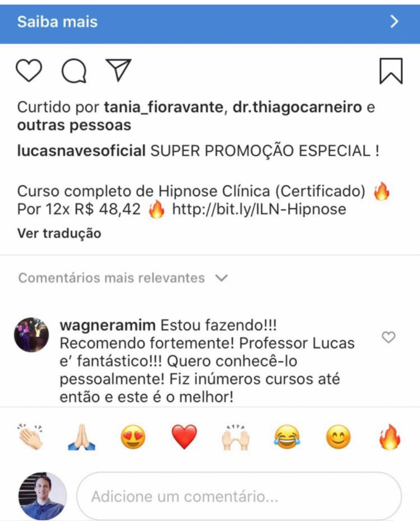Open the Saiba mais chevron arrow
Viewport: 420px width, 525px height.
coord(394,22)
